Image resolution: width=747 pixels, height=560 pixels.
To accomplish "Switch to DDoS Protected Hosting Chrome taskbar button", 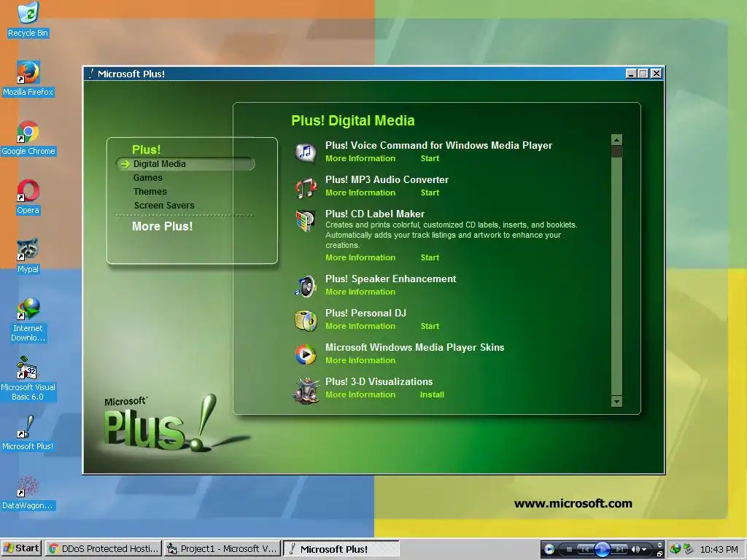I will [x=104, y=548].
